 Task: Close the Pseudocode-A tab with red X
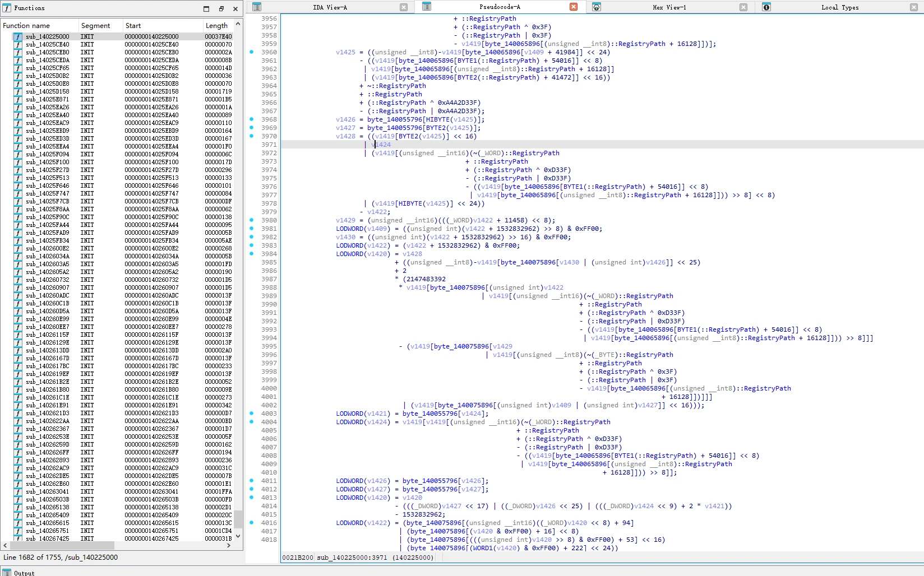574,7
